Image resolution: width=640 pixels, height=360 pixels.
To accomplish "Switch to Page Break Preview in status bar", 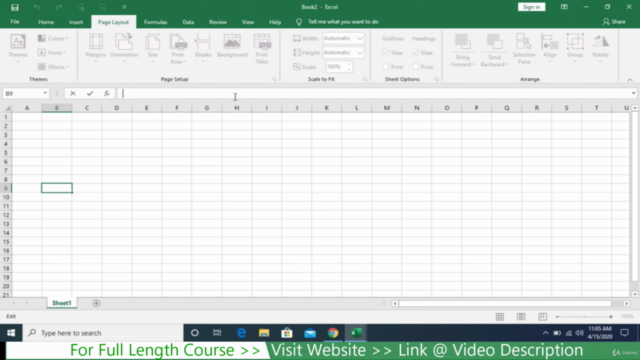I will 542,317.
